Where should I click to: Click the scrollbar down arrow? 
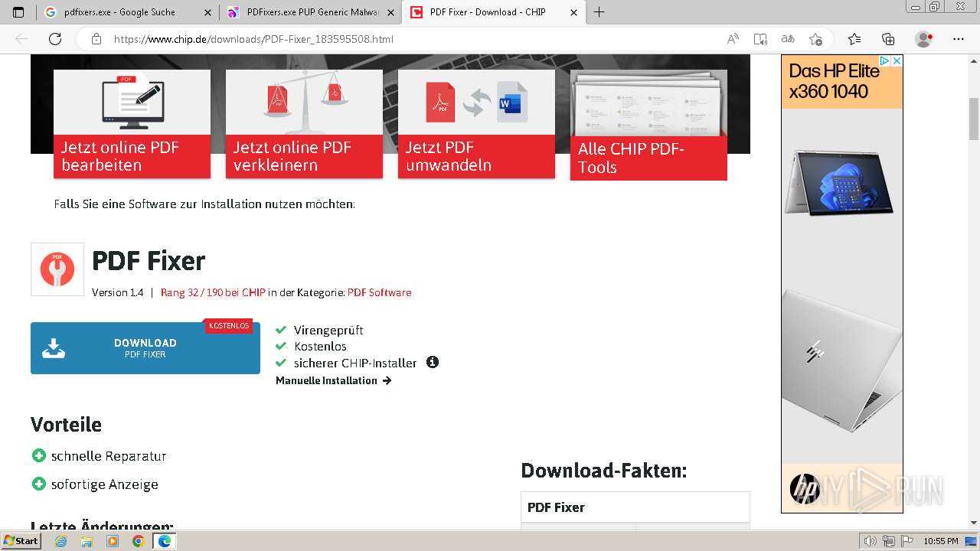coord(974,523)
